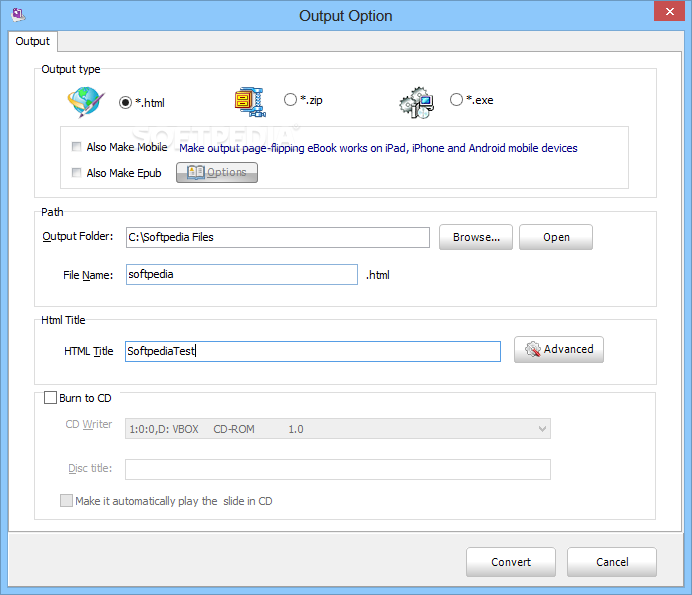The height and width of the screenshot is (595, 692).
Task: Click the HTML globe output icon
Action: [x=86, y=102]
